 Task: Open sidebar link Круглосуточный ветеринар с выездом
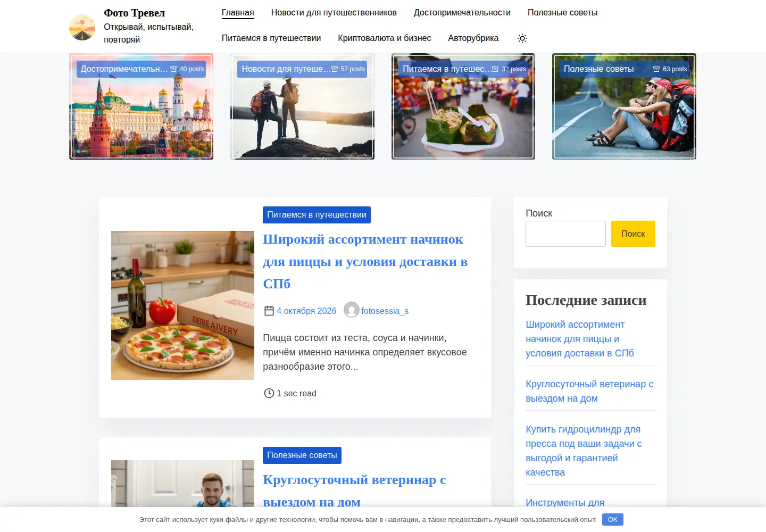pos(589,391)
